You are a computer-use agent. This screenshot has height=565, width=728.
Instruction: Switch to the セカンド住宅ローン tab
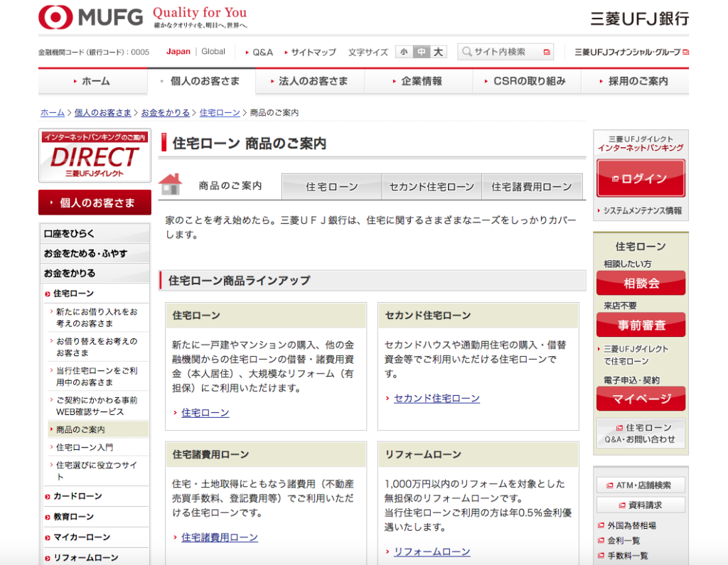tap(432, 186)
